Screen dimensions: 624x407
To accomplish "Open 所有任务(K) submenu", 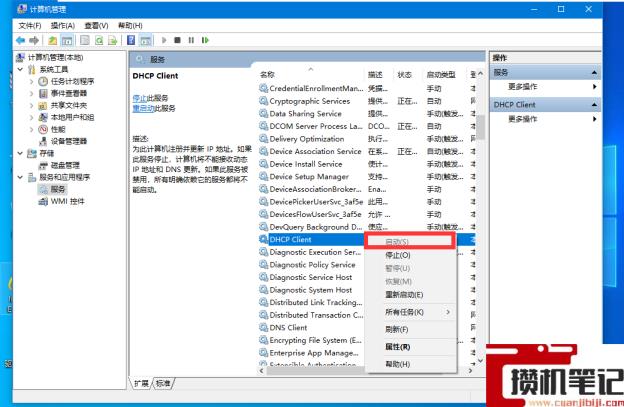I will 410,312.
